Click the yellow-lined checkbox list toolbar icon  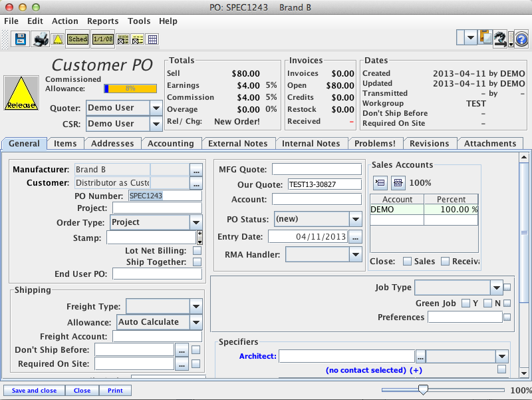[138, 39]
